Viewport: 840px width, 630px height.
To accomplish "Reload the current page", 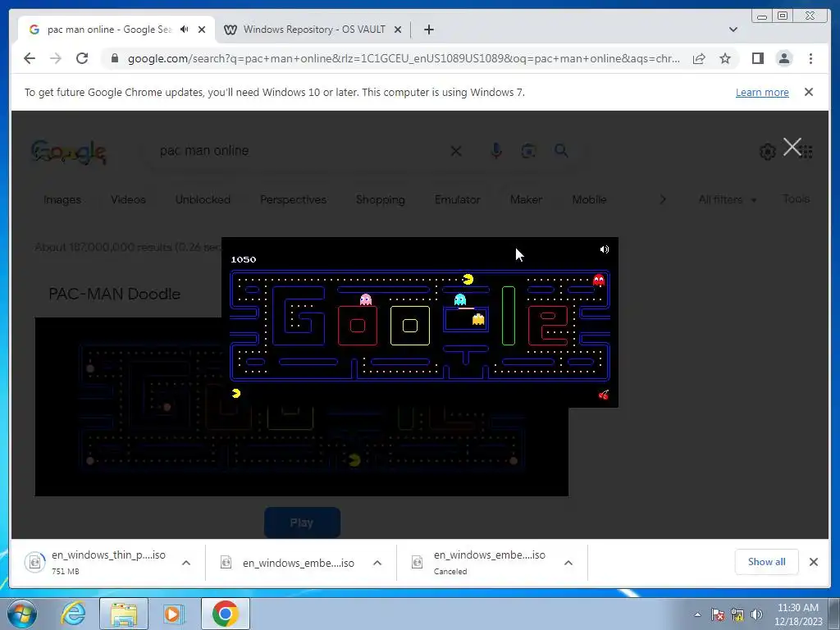I will pos(82,58).
